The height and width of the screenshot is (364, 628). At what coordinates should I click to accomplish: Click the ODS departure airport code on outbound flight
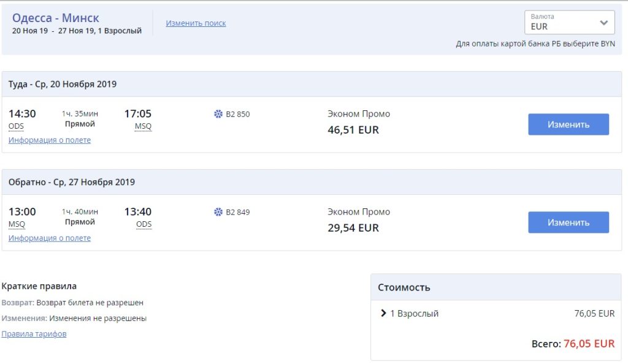tap(17, 126)
